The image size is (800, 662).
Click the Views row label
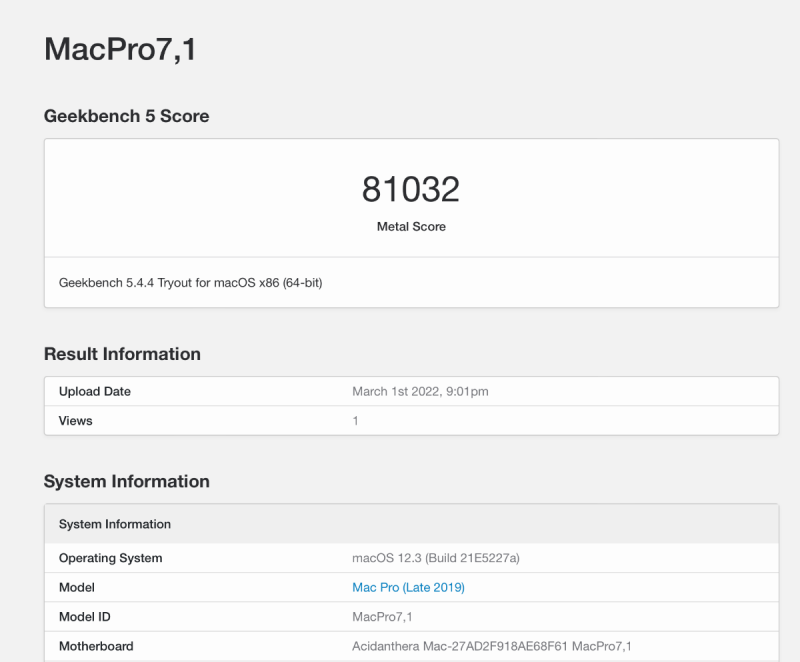(76, 421)
